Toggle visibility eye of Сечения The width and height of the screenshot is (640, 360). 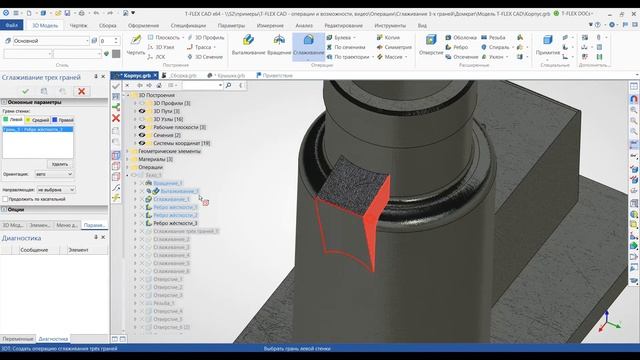(x=142, y=135)
